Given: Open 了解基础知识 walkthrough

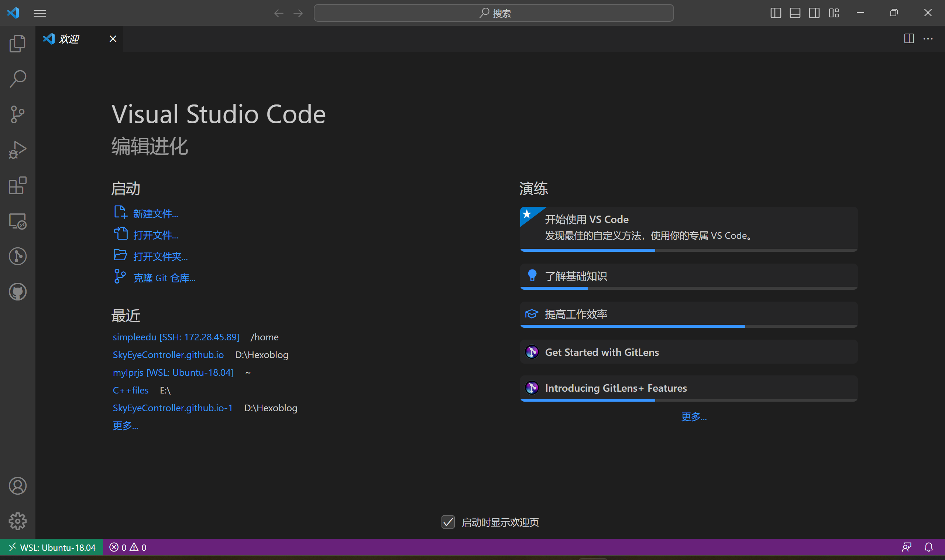Looking at the screenshot, I should pos(688,276).
